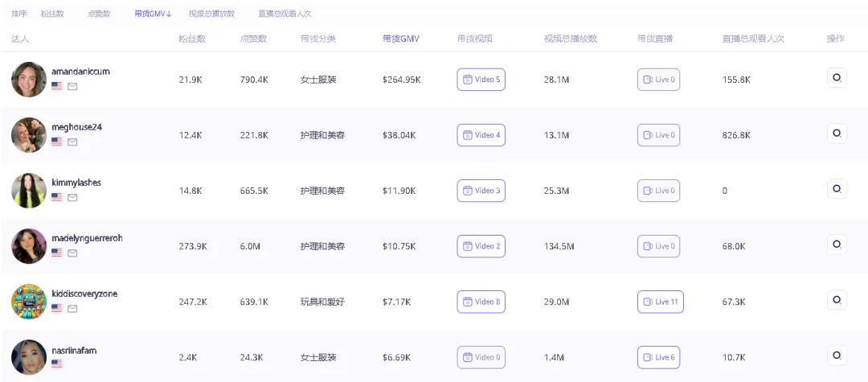Click 达人 column header
Screen dimensions: 868x382
point(20,39)
